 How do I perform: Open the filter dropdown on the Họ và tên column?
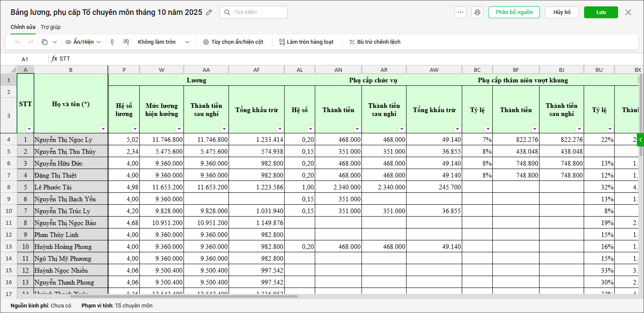point(103,129)
